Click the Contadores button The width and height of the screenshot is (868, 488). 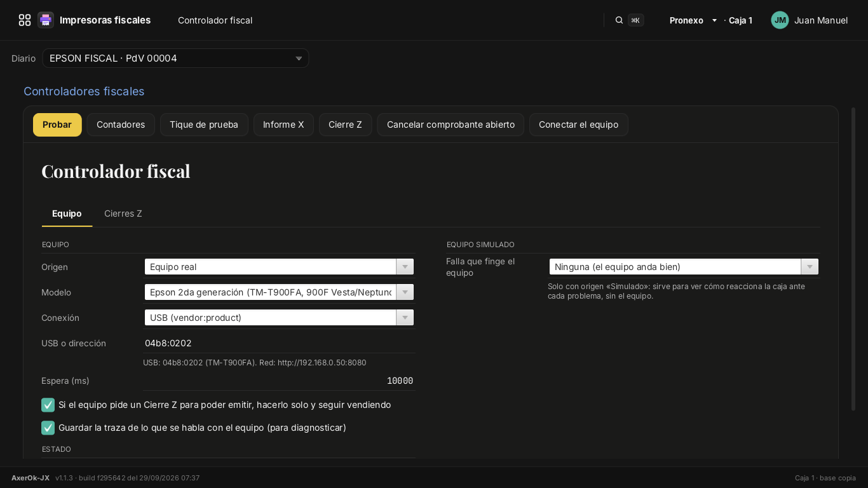point(121,125)
